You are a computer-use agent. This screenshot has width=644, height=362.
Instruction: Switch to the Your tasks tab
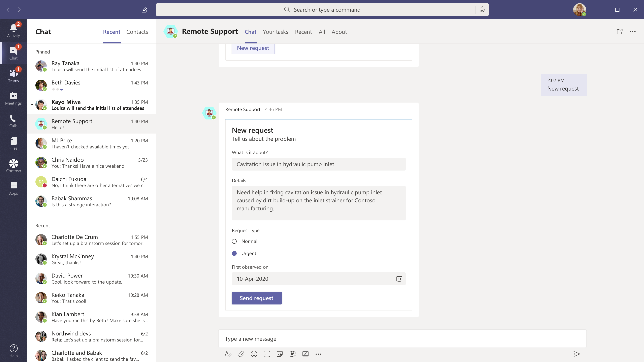[x=275, y=32]
